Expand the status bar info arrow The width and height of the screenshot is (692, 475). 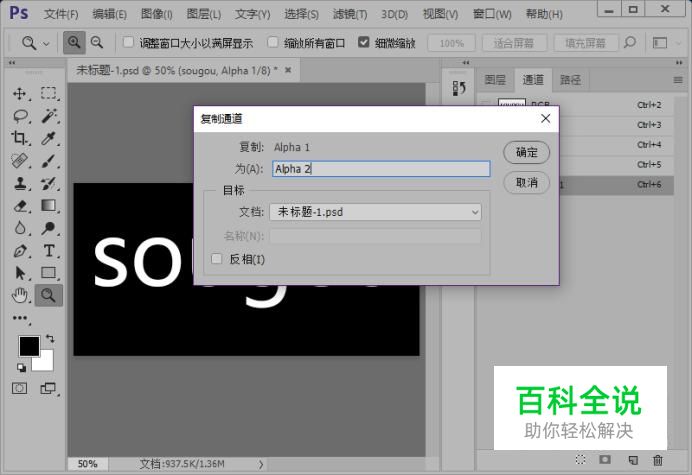pyautogui.click(x=261, y=464)
